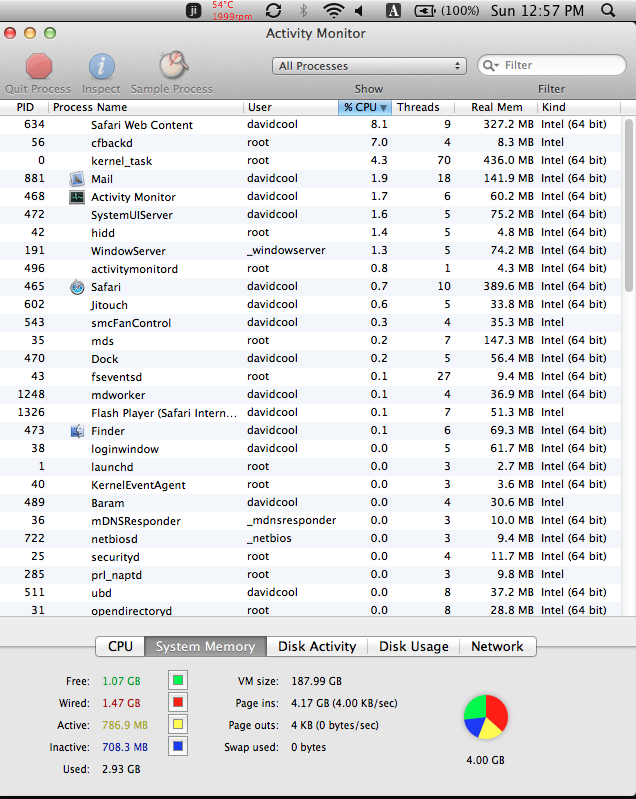The width and height of the screenshot is (636, 799).
Task: Click the red Wired memory color swatch
Action: click(178, 702)
